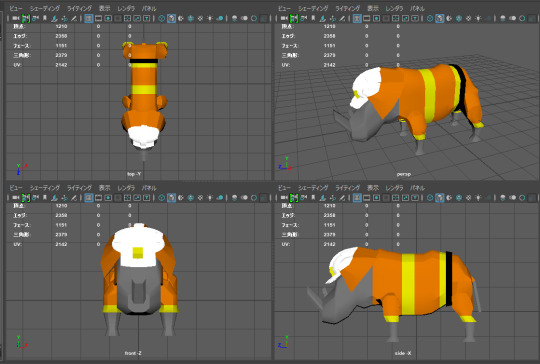
Task: Click the 'top -Y' camera label
Action: pyautogui.click(x=134, y=174)
